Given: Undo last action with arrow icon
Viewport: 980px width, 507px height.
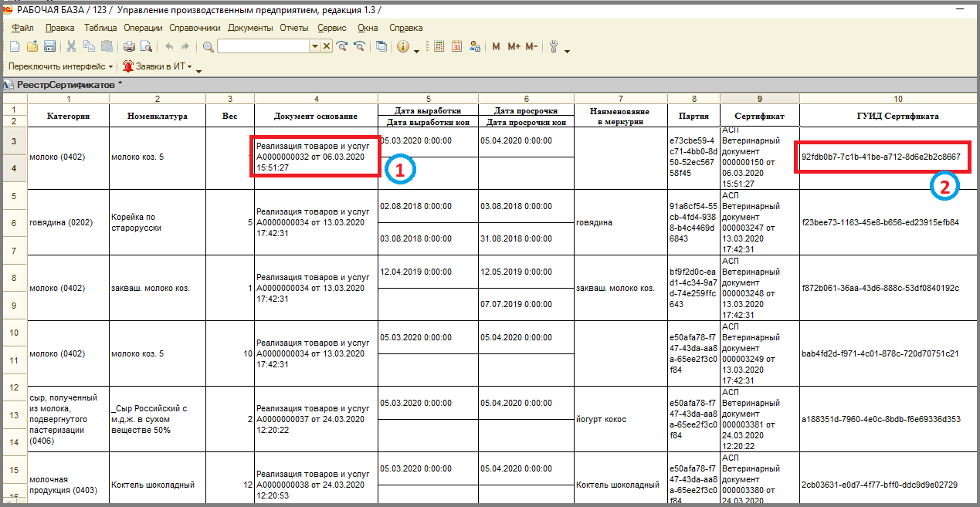Looking at the screenshot, I should click(x=169, y=46).
